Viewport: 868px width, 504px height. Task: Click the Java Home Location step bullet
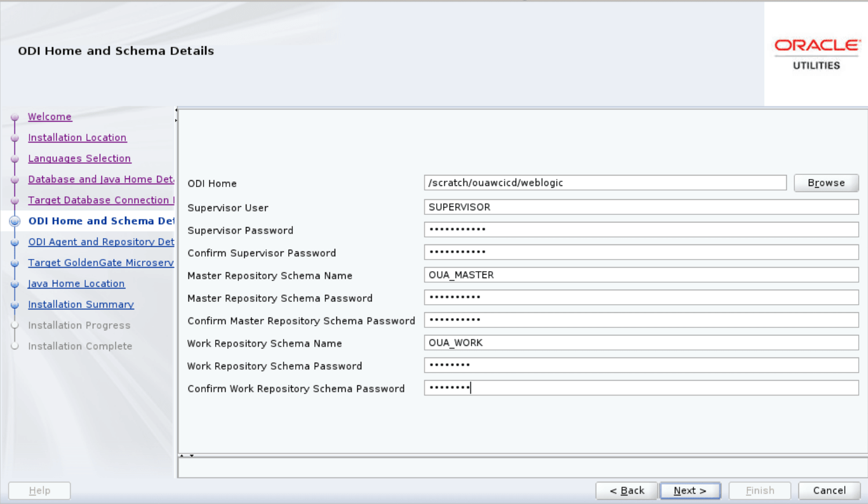(x=15, y=284)
